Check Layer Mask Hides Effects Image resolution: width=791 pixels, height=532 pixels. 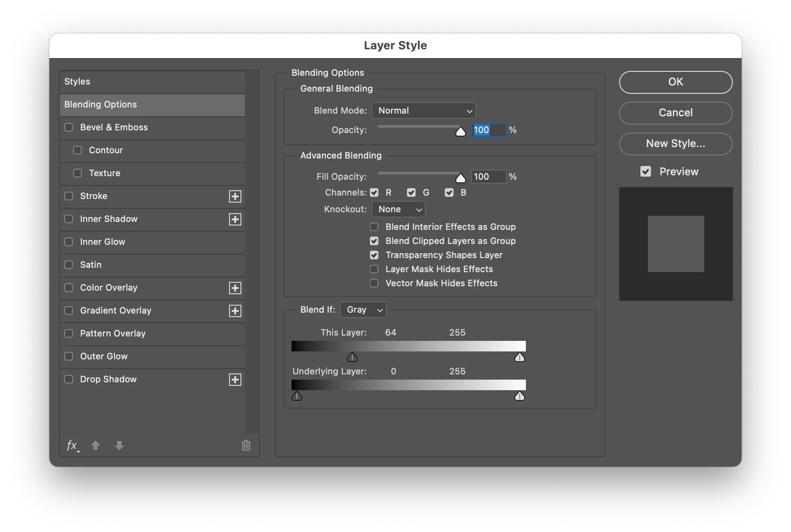click(374, 269)
